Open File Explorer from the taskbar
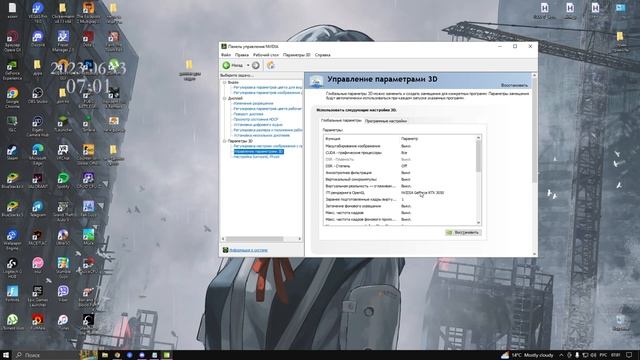Viewport: 640px width, 360px height. pyautogui.click(x=105, y=355)
